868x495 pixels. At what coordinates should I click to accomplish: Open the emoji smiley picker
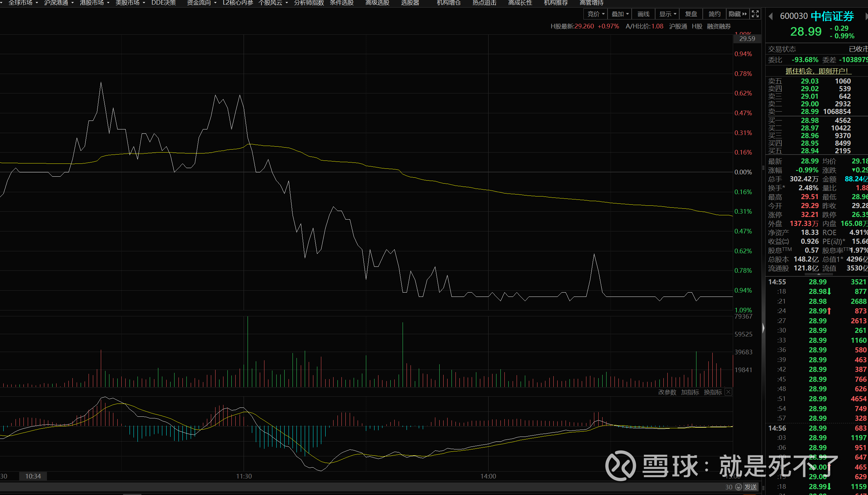point(738,487)
